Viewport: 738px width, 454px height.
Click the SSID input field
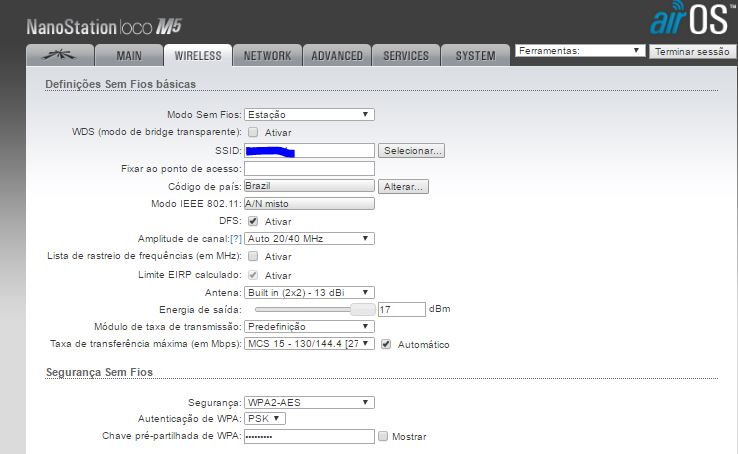pos(309,151)
